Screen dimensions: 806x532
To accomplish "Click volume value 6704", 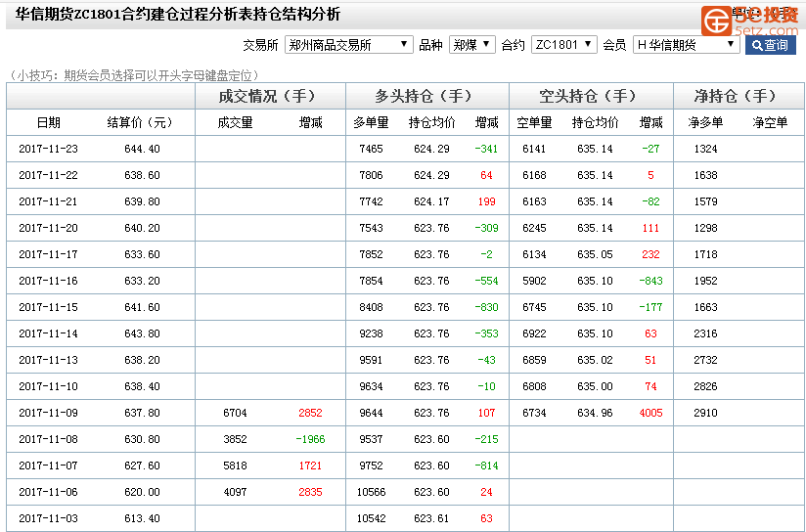I will (235, 413).
